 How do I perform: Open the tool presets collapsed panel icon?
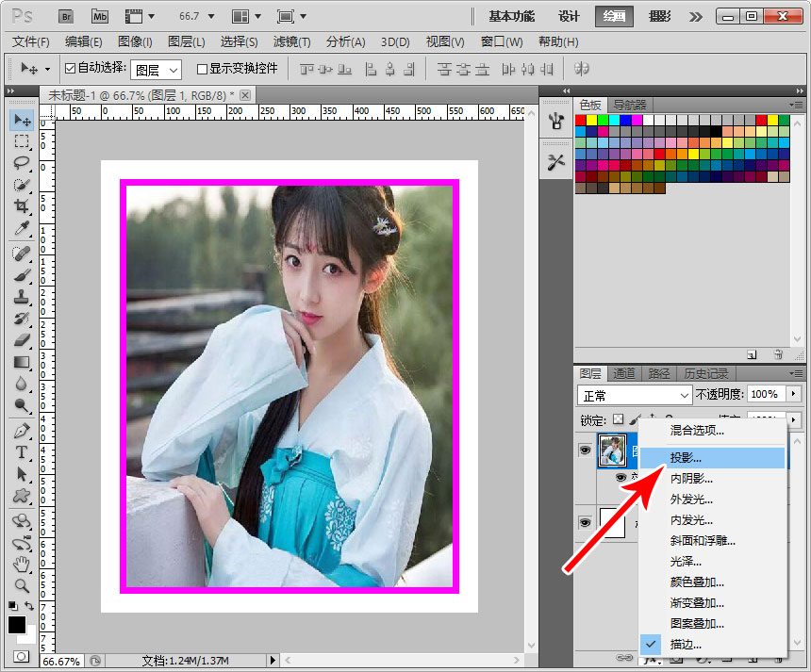coord(556,163)
